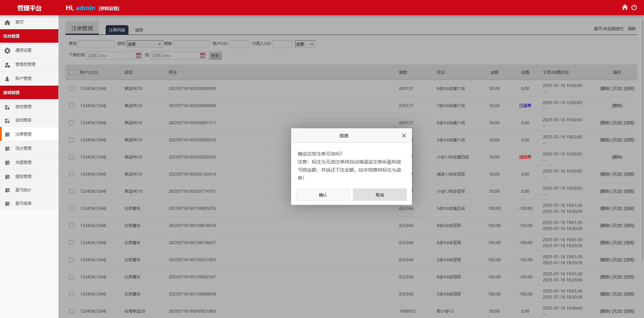
Task: Click the power logout icon at top right
Action: tap(635, 7)
